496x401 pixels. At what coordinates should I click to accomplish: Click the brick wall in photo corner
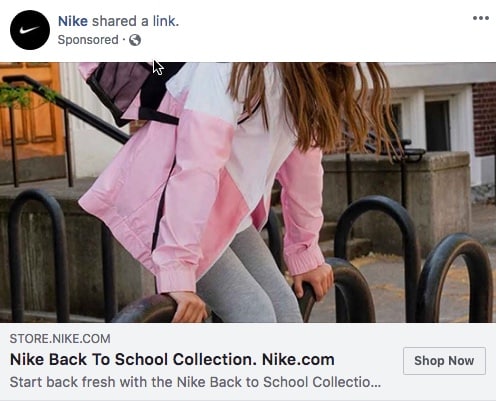[x=484, y=118]
